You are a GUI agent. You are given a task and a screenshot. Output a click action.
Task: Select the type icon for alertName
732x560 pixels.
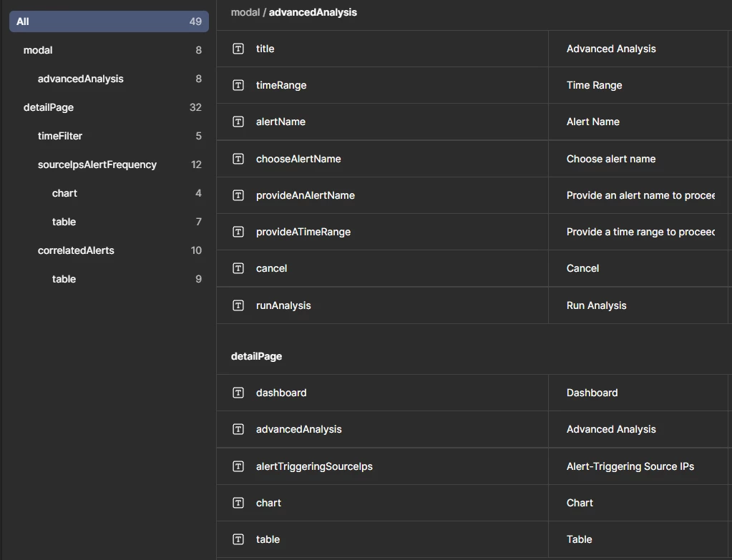(238, 122)
